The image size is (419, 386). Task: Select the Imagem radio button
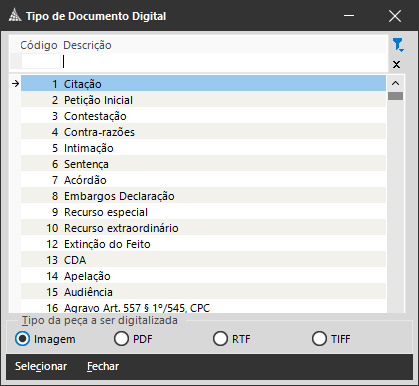coord(22,339)
